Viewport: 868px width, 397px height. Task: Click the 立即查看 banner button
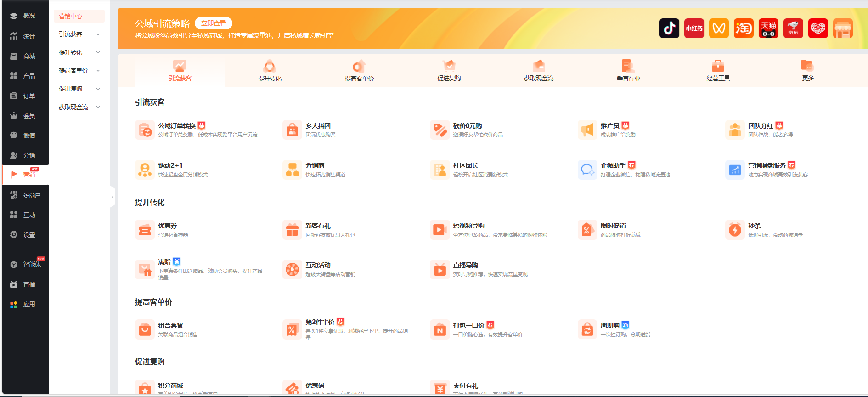[214, 23]
